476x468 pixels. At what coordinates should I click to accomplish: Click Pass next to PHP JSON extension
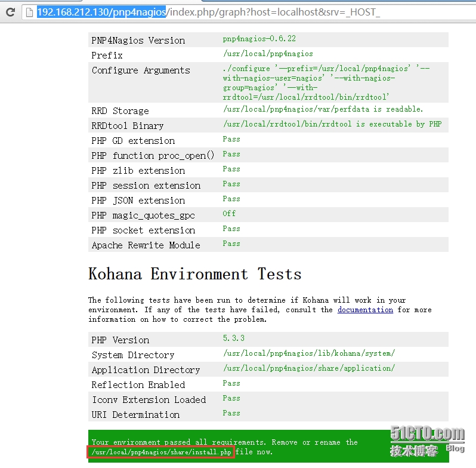(x=231, y=199)
